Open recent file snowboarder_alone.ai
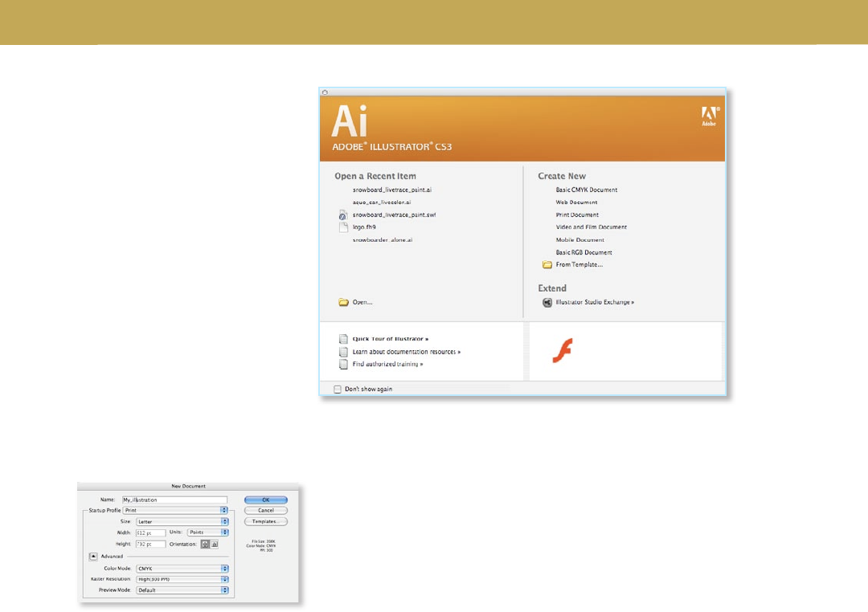This screenshot has height=612, width=868. click(x=383, y=240)
